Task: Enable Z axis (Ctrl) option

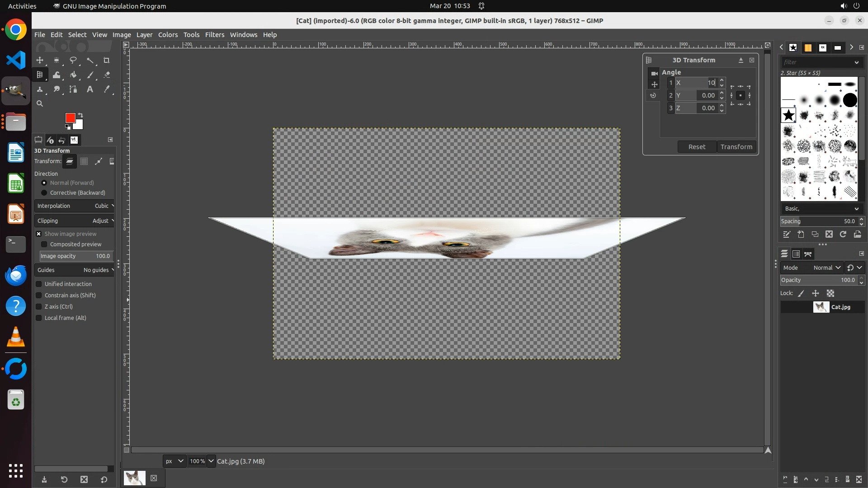Action: click(39, 307)
